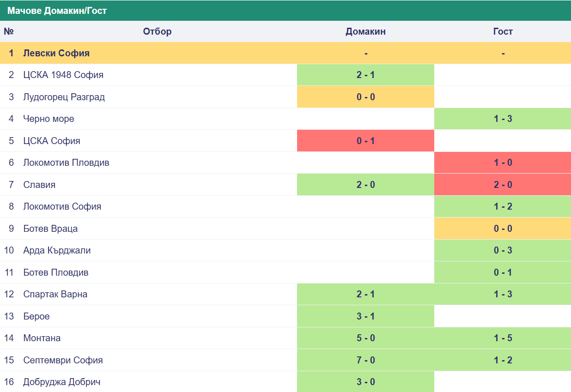Click away draw 0 - 0 at Ботев Враца
Screen dimensions: 571x392
click(x=503, y=229)
